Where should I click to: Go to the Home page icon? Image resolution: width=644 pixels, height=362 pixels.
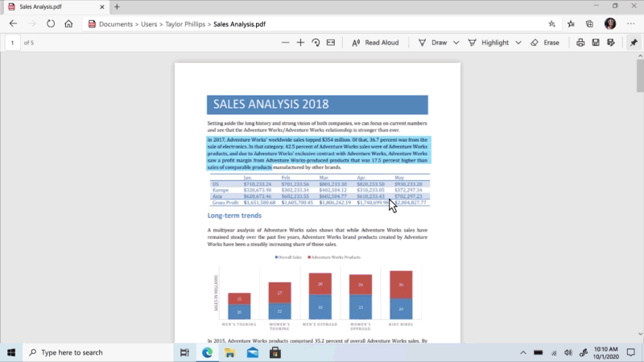click(x=68, y=24)
